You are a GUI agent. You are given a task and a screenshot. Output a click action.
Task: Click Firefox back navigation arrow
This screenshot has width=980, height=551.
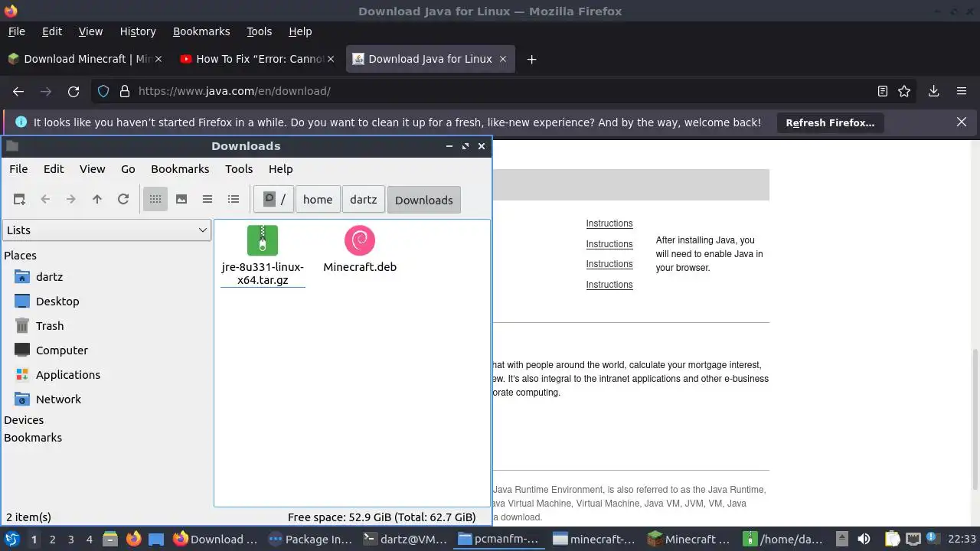pyautogui.click(x=18, y=91)
